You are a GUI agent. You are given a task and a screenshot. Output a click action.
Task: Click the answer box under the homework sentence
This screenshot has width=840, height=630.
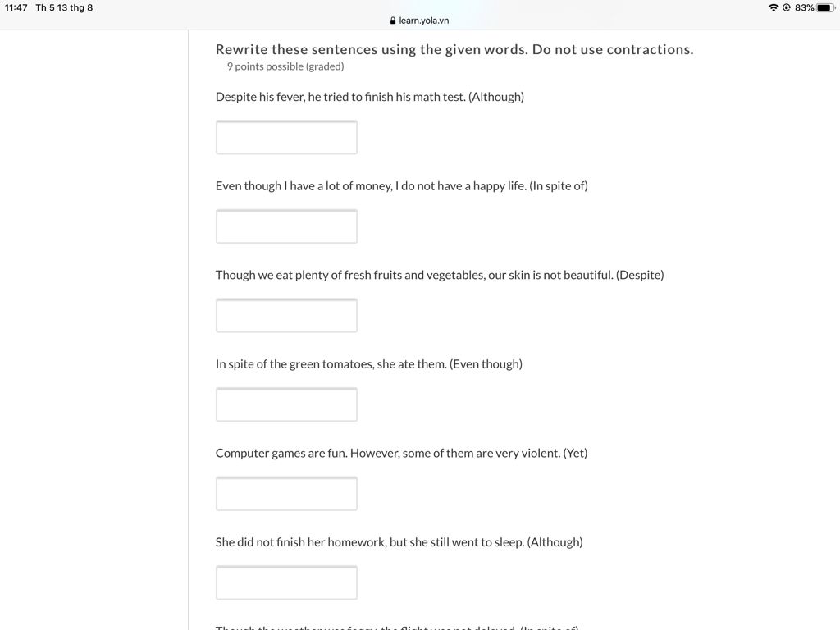(286, 582)
